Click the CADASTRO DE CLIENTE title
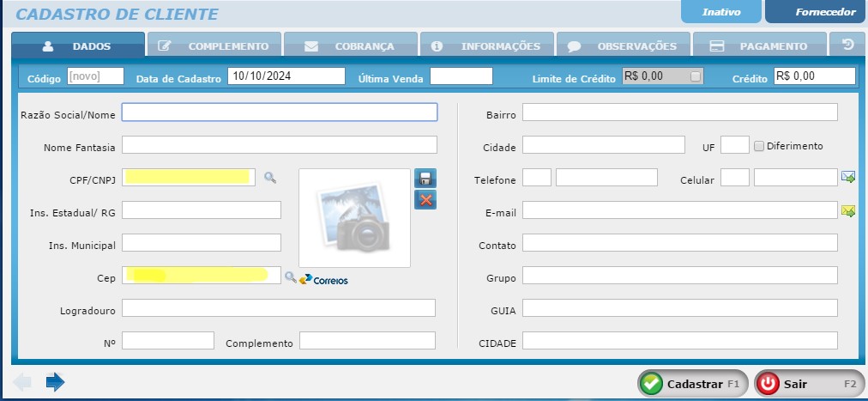 click(118, 14)
